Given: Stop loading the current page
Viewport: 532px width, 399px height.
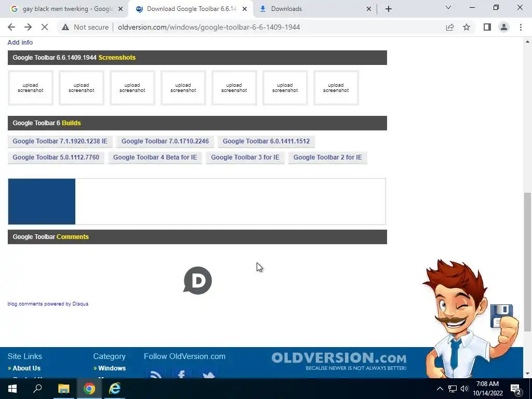Looking at the screenshot, I should pyautogui.click(x=45, y=27).
